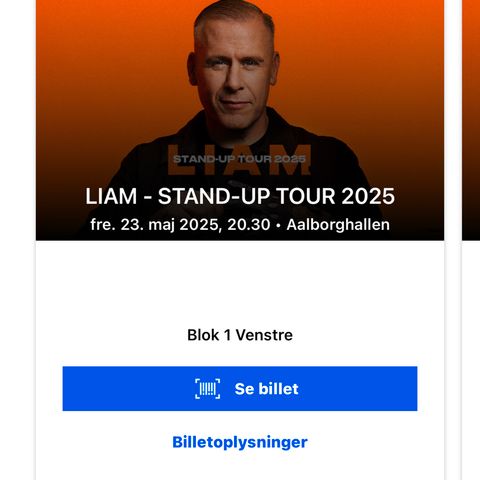Click the orange poster background beside the head
The height and width of the screenshot is (480, 480).
[x=350, y=50]
